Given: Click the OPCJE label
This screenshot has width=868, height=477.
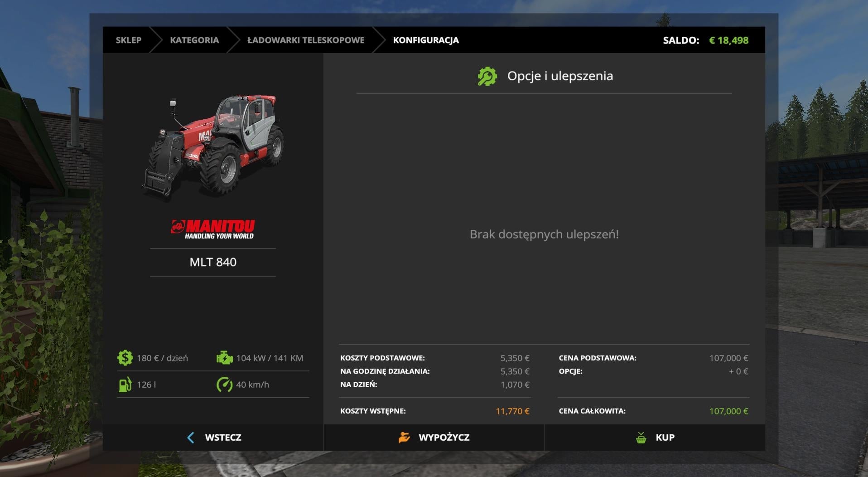Looking at the screenshot, I should point(570,371).
